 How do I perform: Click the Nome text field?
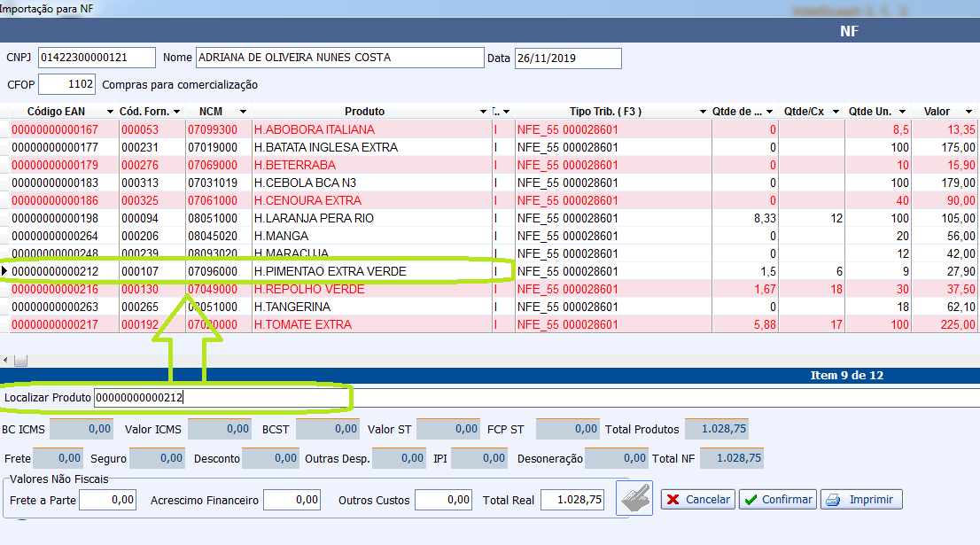pos(338,58)
